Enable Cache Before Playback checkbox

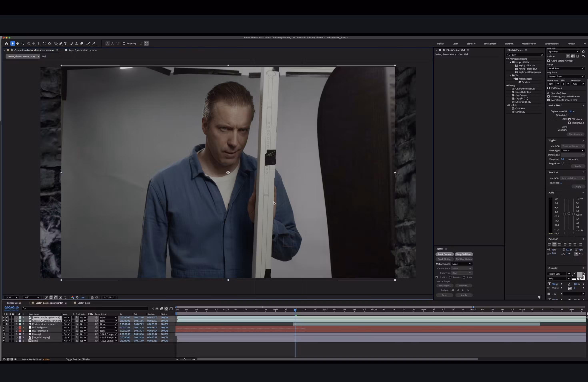(548, 61)
